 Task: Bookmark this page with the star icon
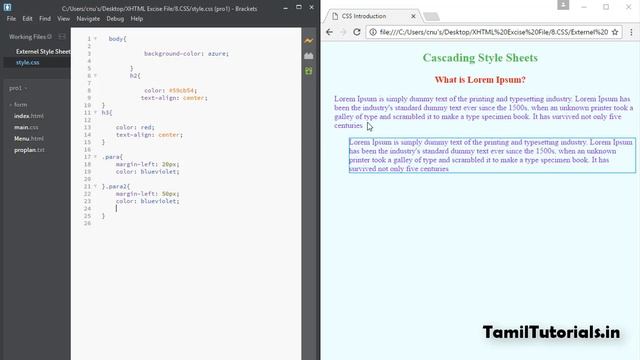[615, 32]
